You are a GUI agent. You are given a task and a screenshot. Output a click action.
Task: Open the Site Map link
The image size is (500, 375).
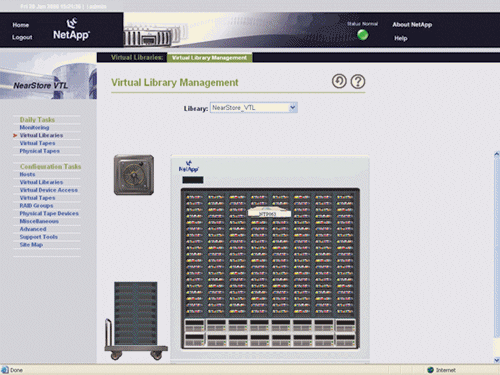coord(31,244)
